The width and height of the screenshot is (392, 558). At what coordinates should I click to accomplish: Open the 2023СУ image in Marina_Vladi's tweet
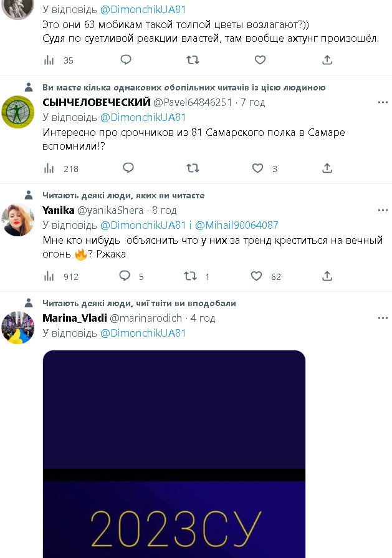[x=174, y=454]
